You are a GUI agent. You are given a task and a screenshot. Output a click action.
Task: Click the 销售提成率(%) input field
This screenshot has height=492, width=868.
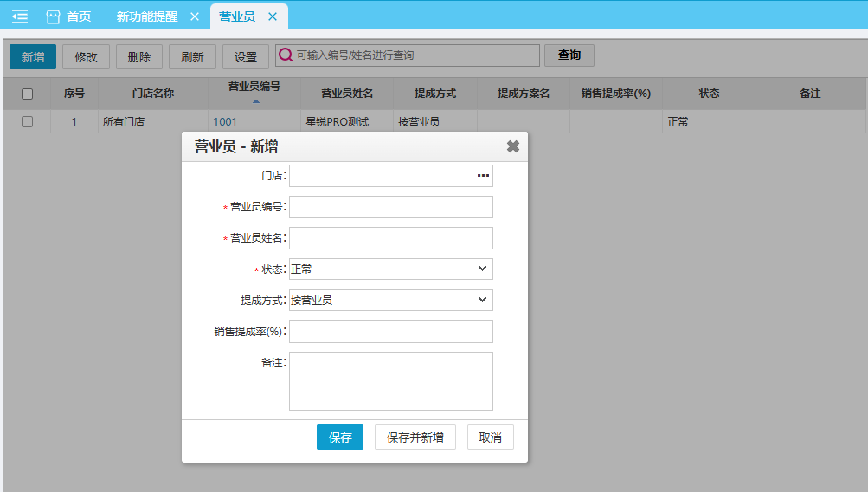click(390, 332)
